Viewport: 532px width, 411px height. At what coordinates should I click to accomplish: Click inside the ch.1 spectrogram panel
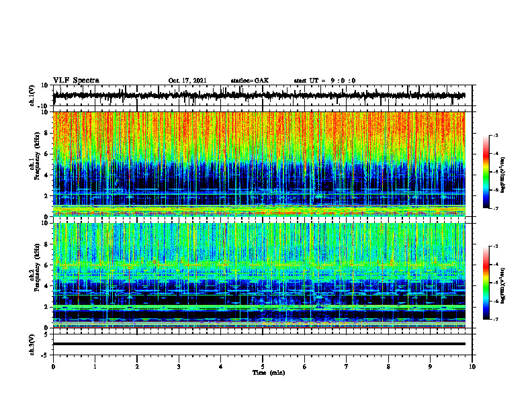[259, 164]
